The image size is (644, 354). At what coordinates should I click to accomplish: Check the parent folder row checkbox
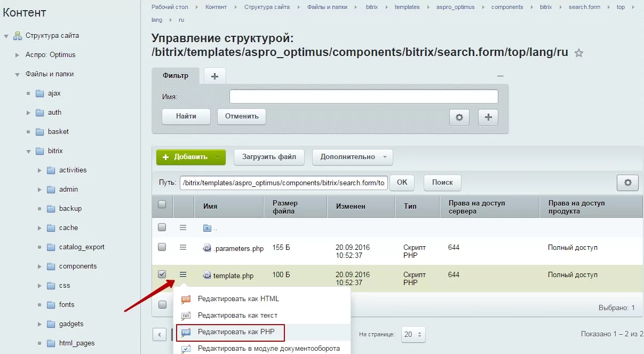pos(162,227)
